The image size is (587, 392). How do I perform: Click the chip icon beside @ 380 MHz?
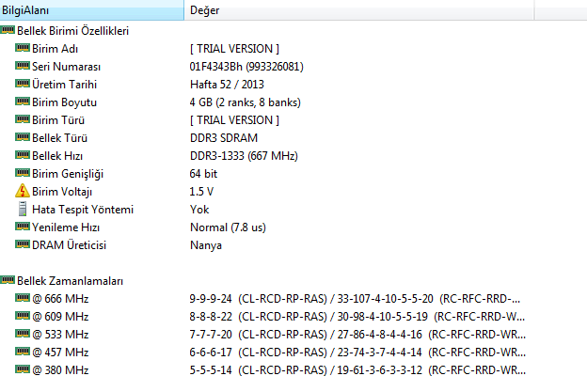click(x=23, y=369)
